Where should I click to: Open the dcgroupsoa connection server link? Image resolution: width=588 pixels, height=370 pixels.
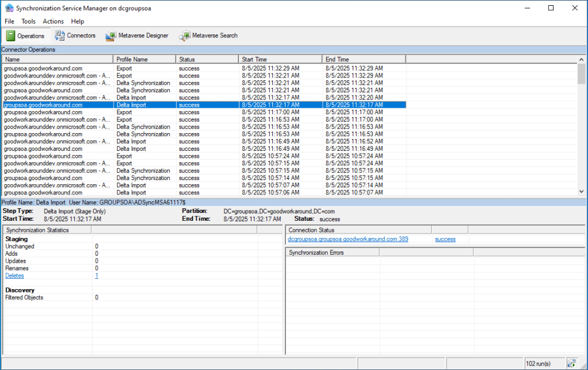348,239
